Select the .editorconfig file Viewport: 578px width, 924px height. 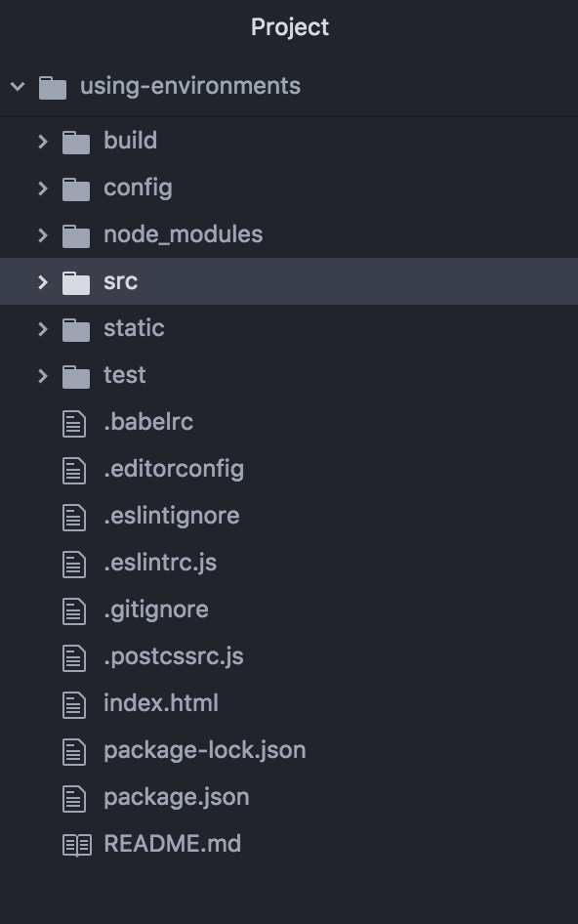[x=289, y=469]
